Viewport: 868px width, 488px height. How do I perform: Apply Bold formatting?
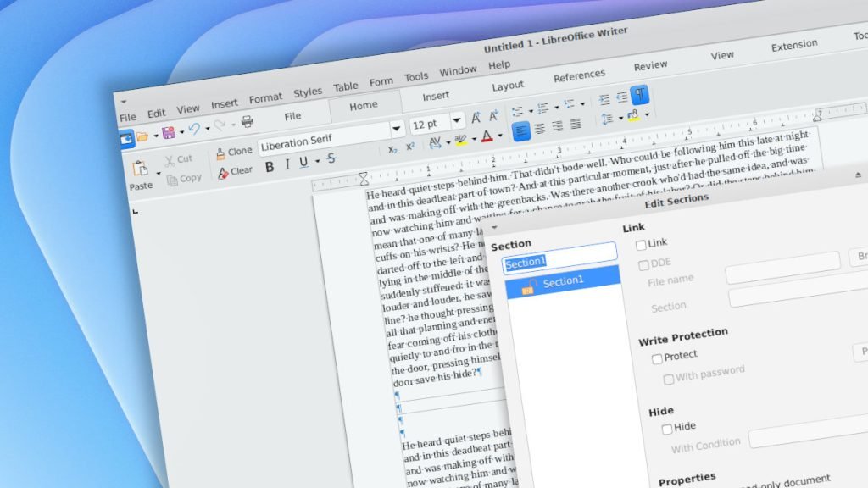pyautogui.click(x=269, y=167)
